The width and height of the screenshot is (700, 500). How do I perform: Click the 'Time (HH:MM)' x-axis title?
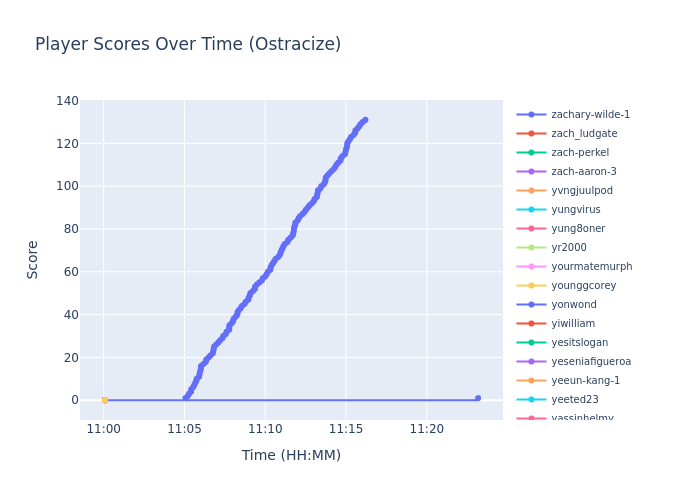pos(291,456)
